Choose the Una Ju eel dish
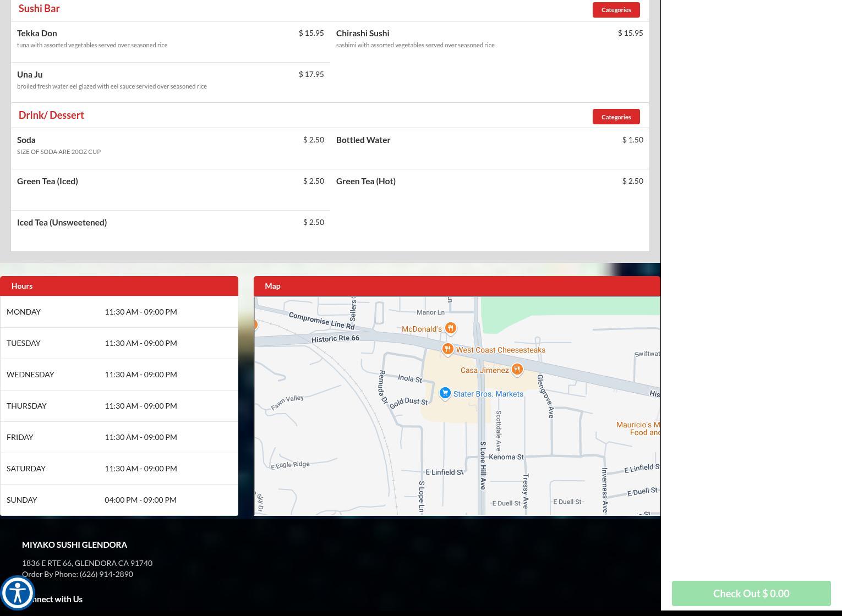 (30, 75)
